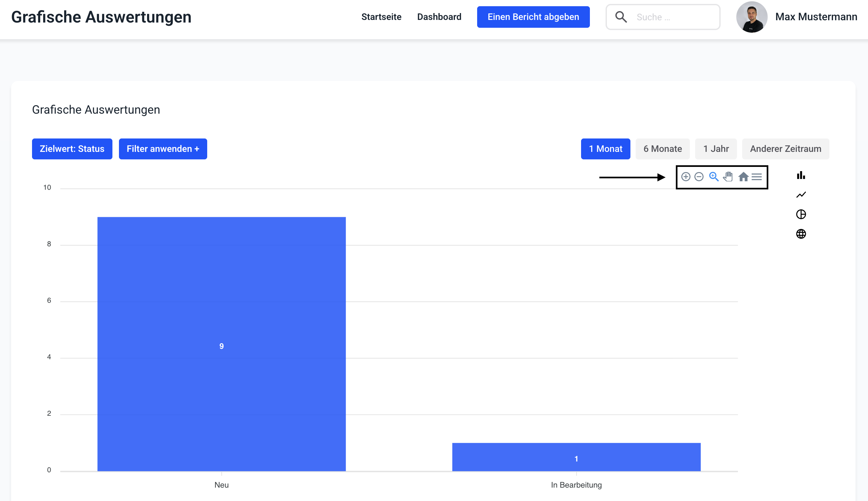This screenshot has width=868, height=501.
Task: Activate the hand panning tool
Action: pos(728,177)
